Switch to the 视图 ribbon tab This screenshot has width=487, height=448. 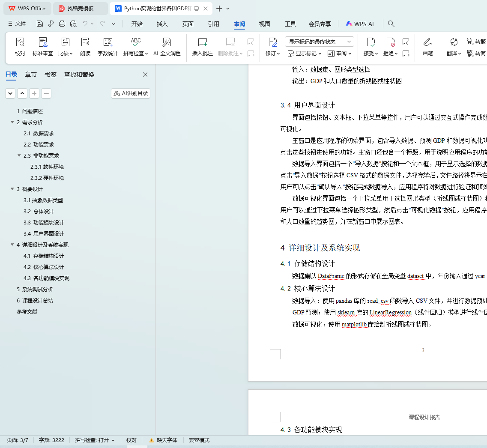pos(264,24)
